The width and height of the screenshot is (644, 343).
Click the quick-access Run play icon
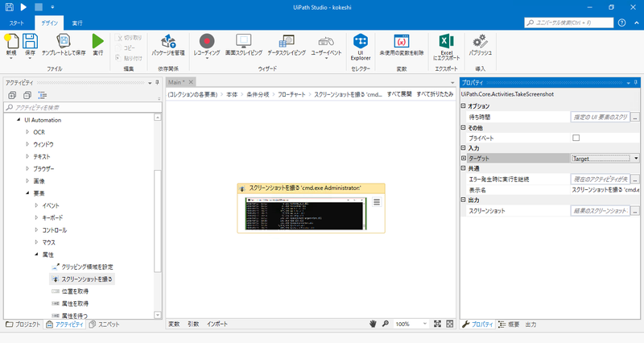pyautogui.click(x=23, y=7)
